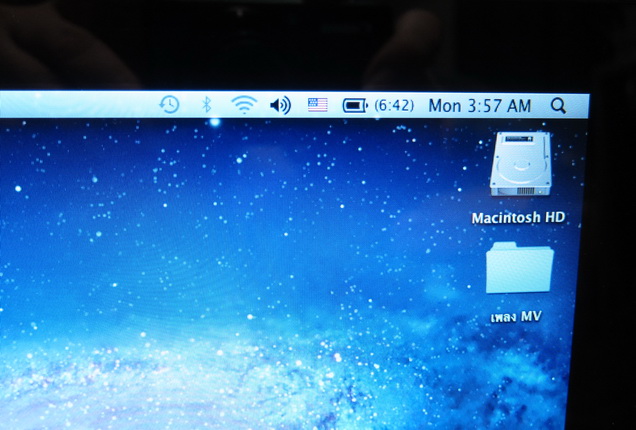Open the Mon 3:57 AM clock menu
636x430 pixels.
479,105
